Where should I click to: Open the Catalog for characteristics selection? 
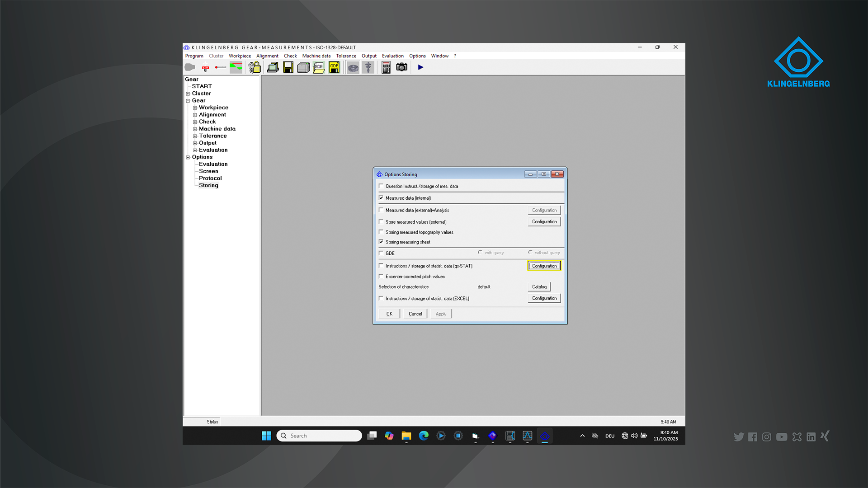[x=539, y=287]
